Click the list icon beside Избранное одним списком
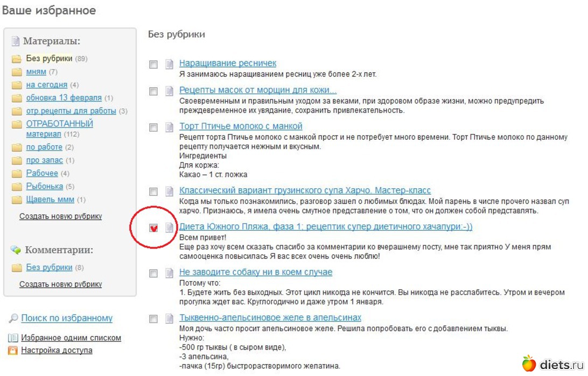 point(13,338)
